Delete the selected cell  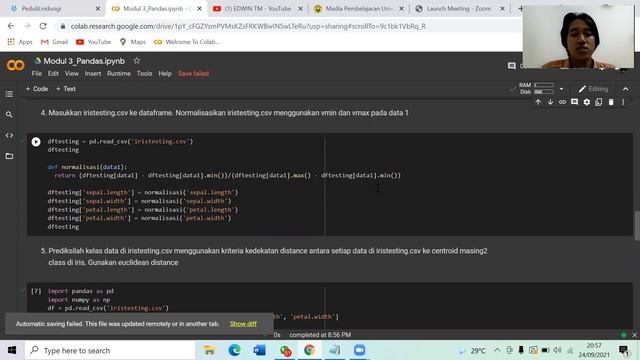[611, 102]
